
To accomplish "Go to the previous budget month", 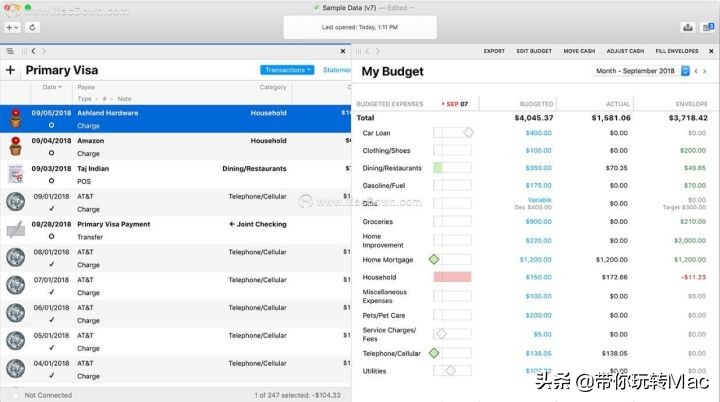I will (696, 71).
